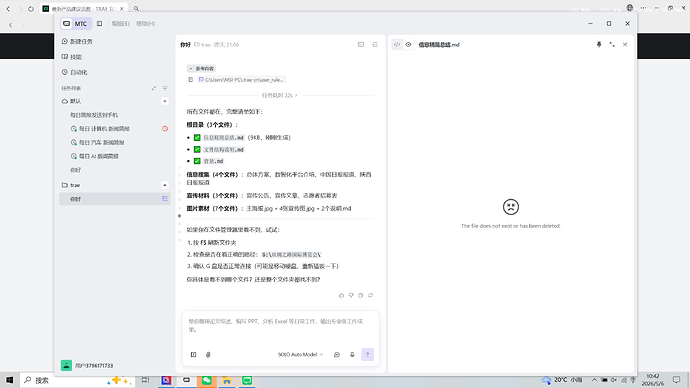Switch preview to source code view
690x388 pixels.
click(x=397, y=44)
